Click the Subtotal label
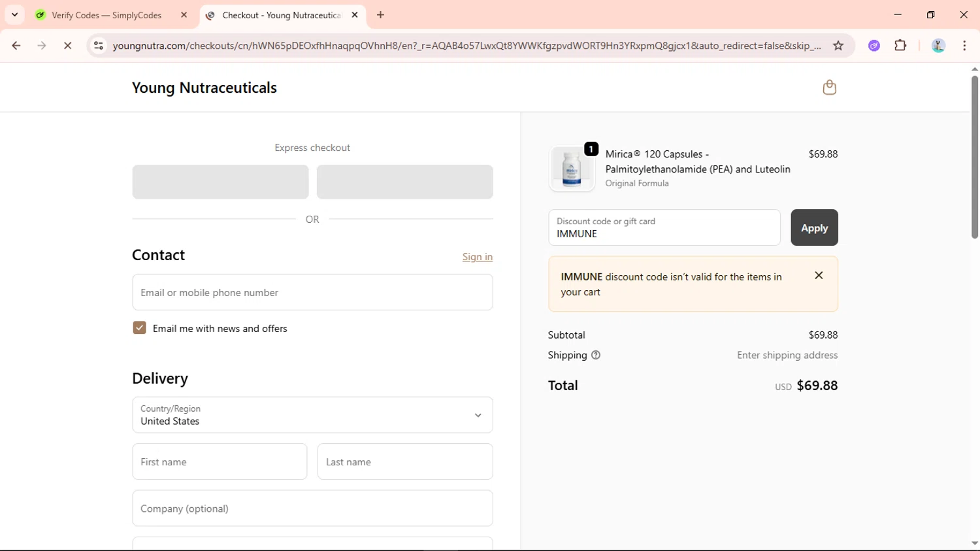 (566, 335)
